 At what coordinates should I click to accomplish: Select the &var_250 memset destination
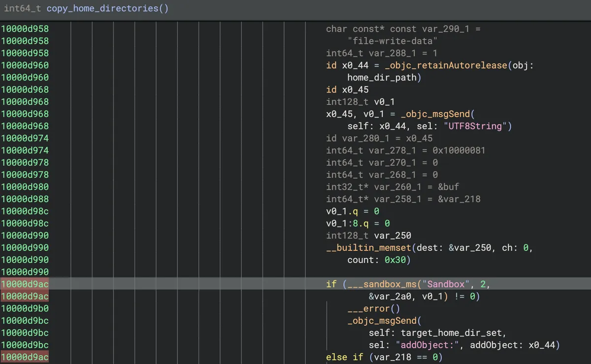pyautogui.click(x=470, y=247)
